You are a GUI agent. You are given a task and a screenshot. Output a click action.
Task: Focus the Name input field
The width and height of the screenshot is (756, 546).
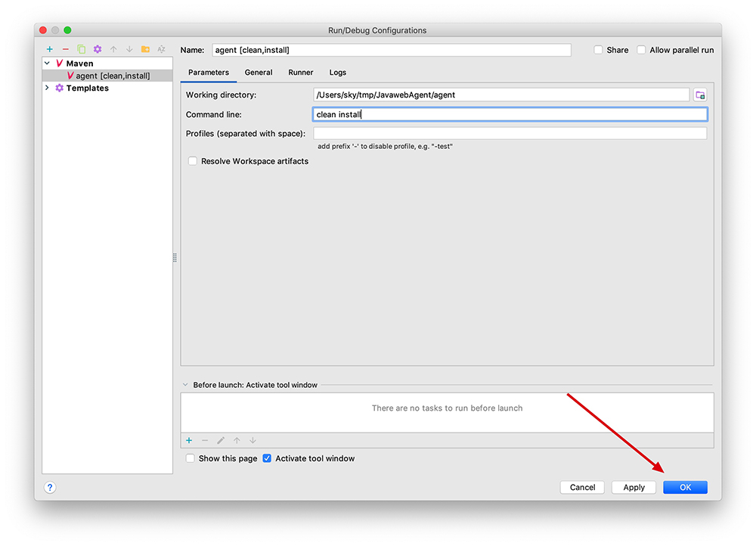[392, 50]
